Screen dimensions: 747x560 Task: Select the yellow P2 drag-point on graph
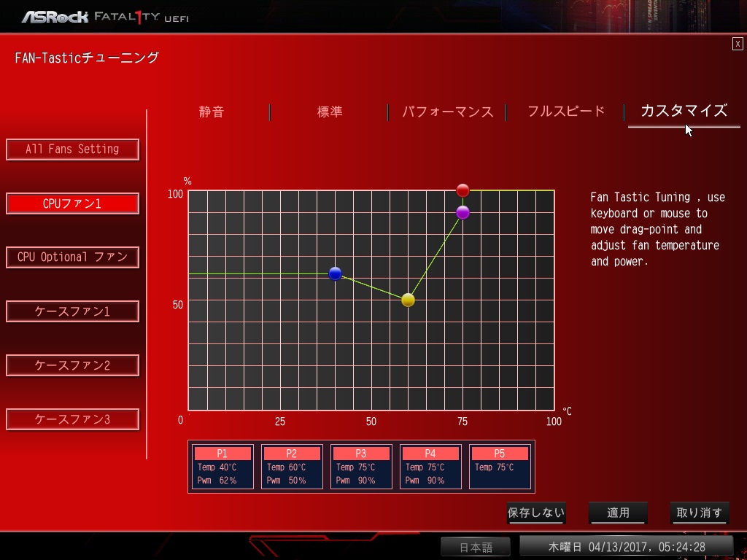[409, 300]
